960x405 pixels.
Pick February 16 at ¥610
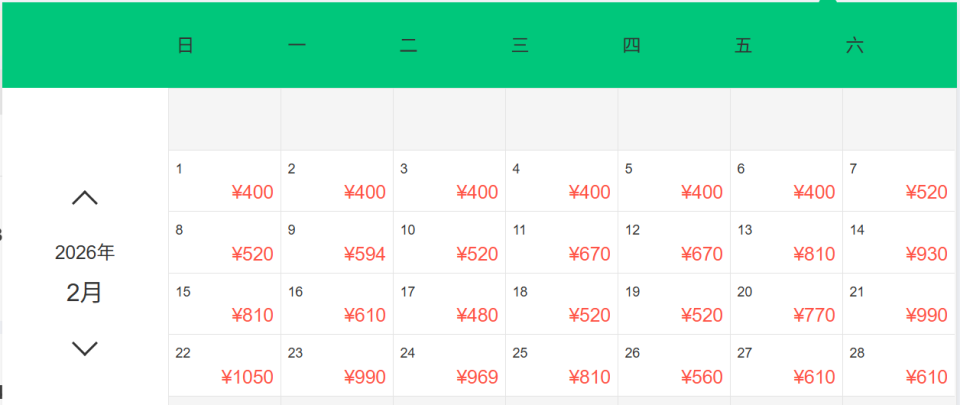click(x=337, y=304)
